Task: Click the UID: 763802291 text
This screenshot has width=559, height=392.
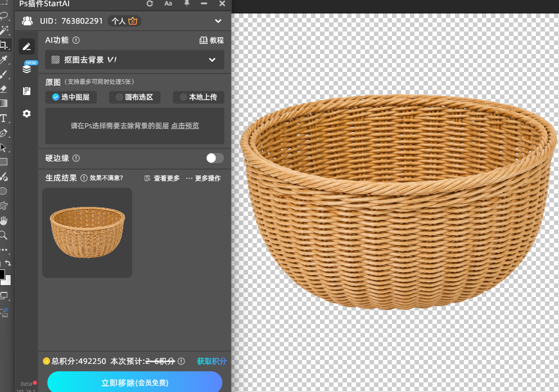Action: point(71,21)
